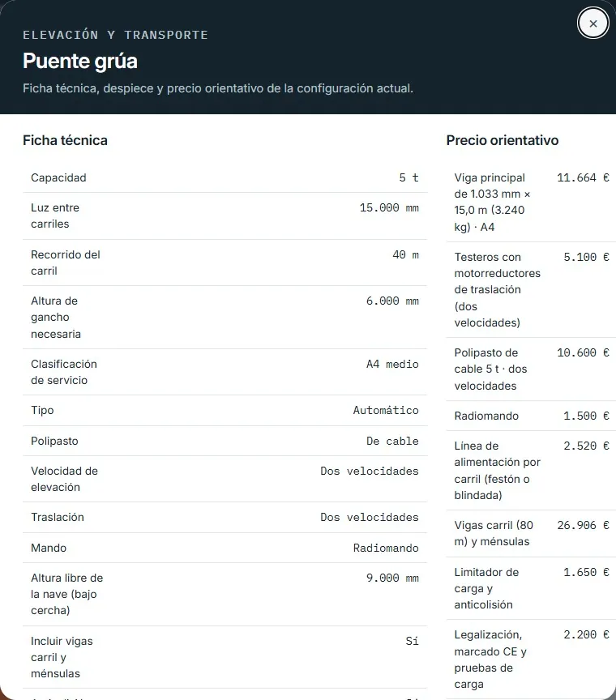Click the 'Altura de gancho necesaria' label
616x700 pixels.
pyautogui.click(x=56, y=318)
